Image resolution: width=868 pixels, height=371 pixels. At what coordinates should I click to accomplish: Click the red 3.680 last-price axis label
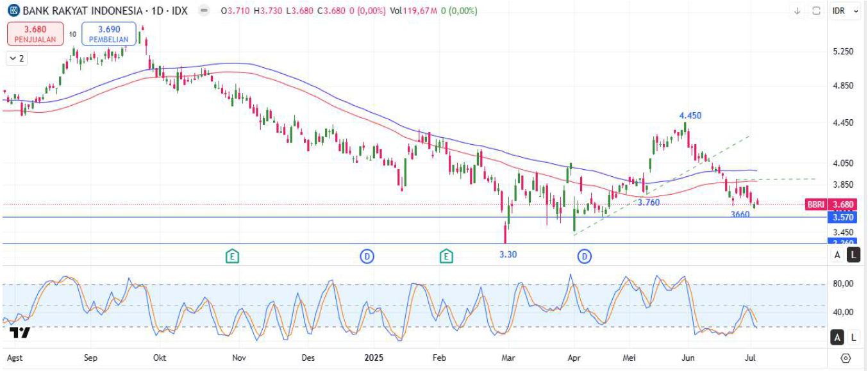(843, 204)
